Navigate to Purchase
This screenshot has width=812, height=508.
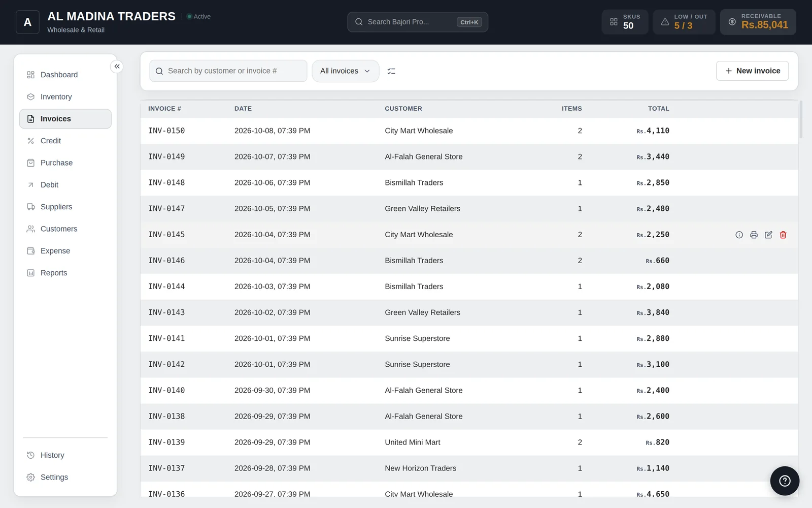tap(65, 163)
